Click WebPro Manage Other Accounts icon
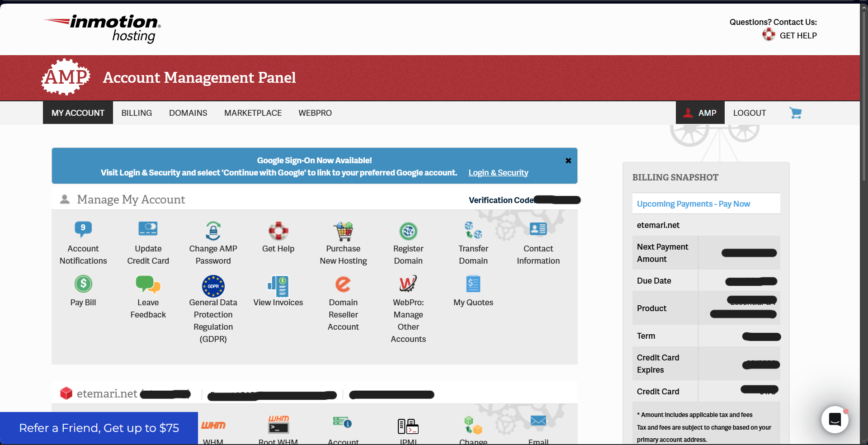868x445 pixels. [408, 284]
